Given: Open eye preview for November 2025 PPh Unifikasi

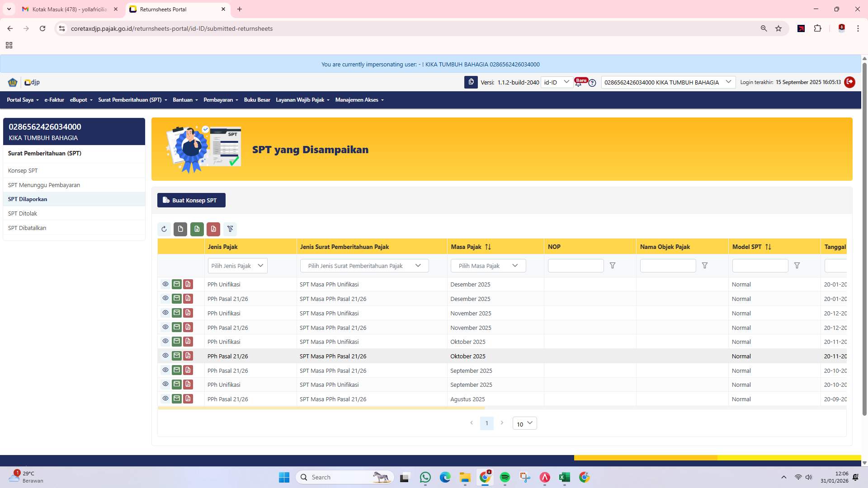Looking at the screenshot, I should (x=165, y=312).
